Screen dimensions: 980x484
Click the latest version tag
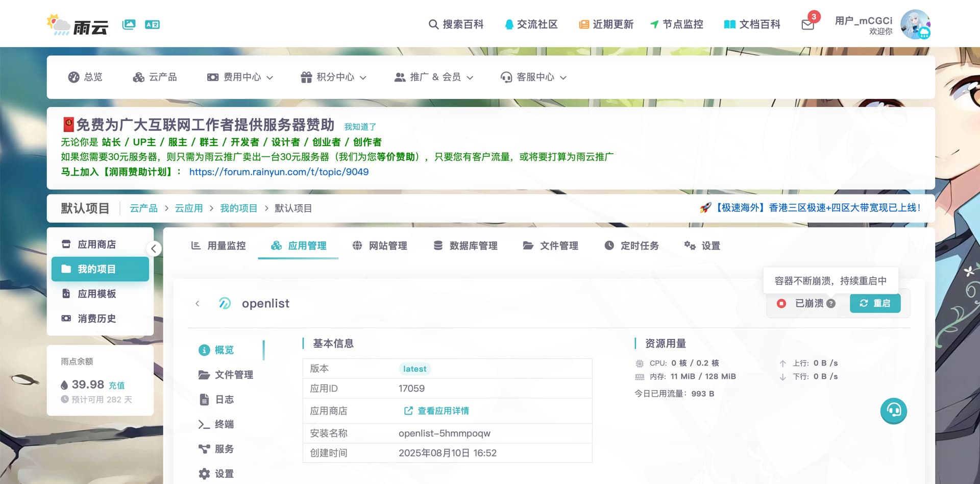[414, 369]
